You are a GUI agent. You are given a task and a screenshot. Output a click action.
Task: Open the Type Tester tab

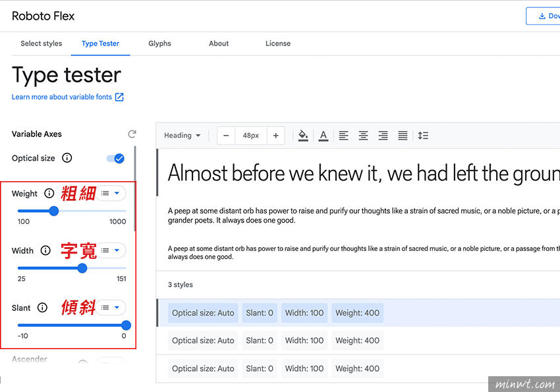click(x=100, y=43)
